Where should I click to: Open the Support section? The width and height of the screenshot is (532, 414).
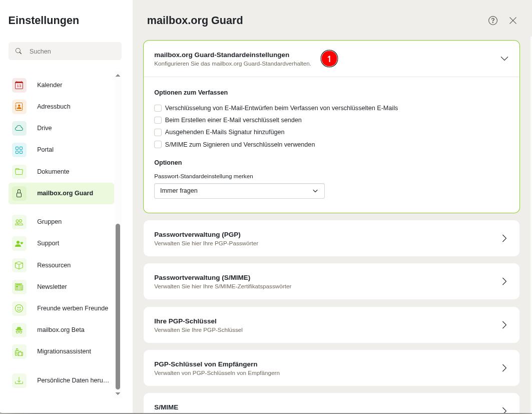pos(61,243)
